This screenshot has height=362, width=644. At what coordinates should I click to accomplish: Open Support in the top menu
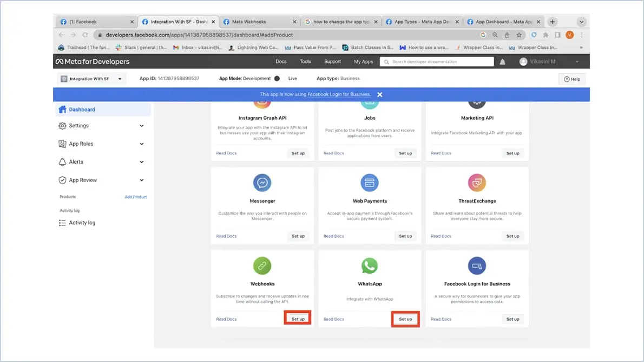[x=332, y=62]
